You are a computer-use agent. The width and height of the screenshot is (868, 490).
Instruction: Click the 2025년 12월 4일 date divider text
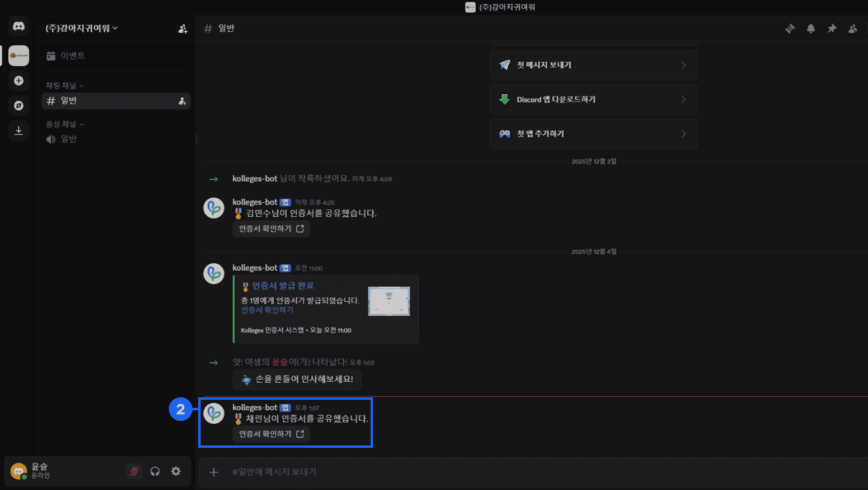[x=594, y=251]
